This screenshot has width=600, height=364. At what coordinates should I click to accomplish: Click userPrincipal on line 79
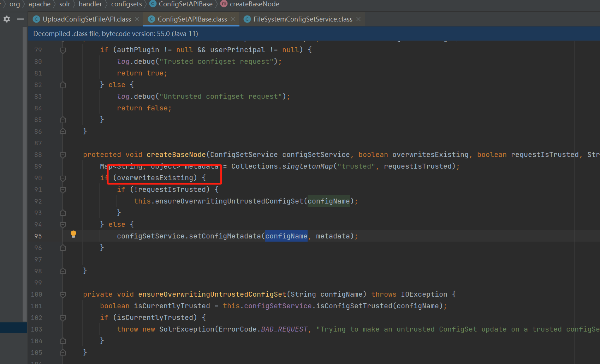238,50
